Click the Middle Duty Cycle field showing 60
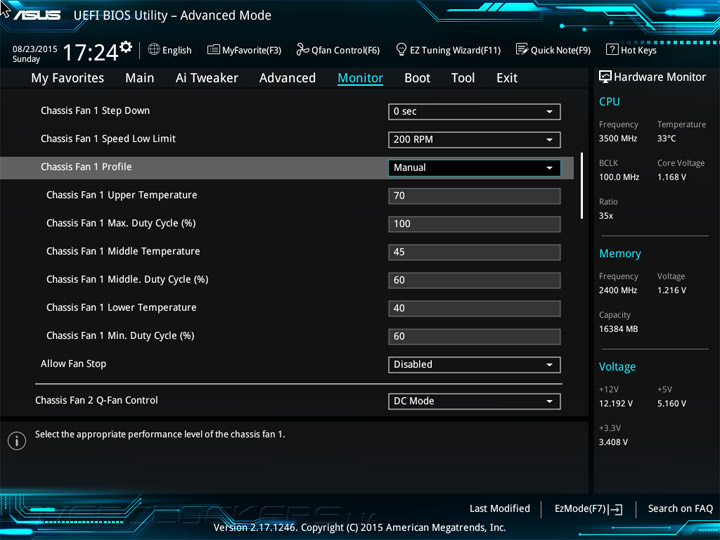The width and height of the screenshot is (720, 540). [474, 280]
